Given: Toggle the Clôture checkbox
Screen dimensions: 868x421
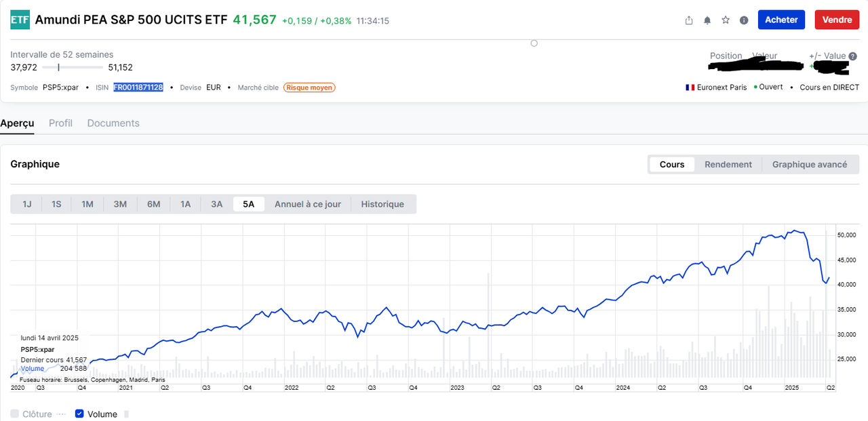Looking at the screenshot, I should pyautogui.click(x=15, y=414).
